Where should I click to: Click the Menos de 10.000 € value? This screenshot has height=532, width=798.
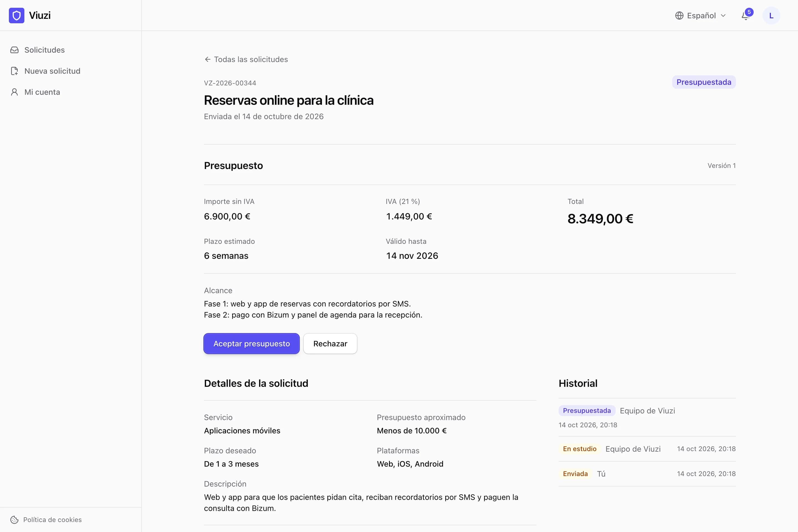click(411, 431)
